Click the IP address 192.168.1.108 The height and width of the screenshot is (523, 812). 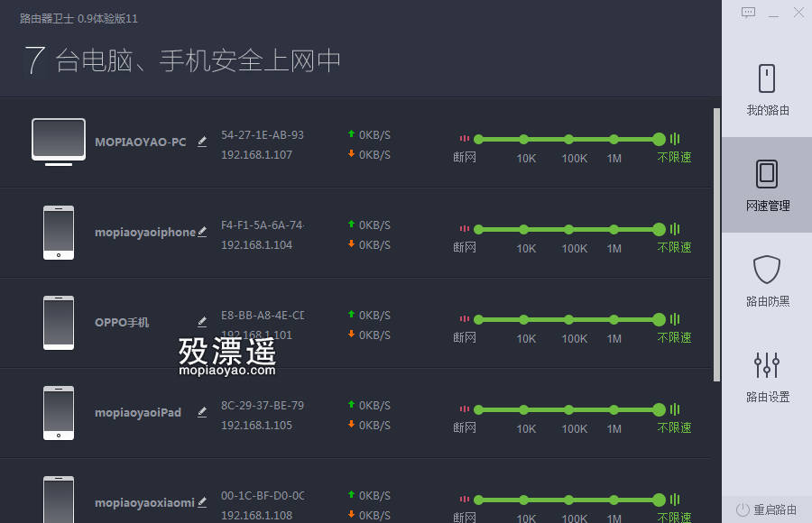tap(256, 515)
